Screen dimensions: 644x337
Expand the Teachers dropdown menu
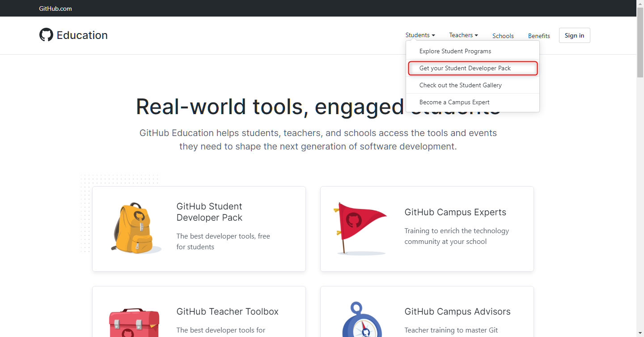point(463,35)
